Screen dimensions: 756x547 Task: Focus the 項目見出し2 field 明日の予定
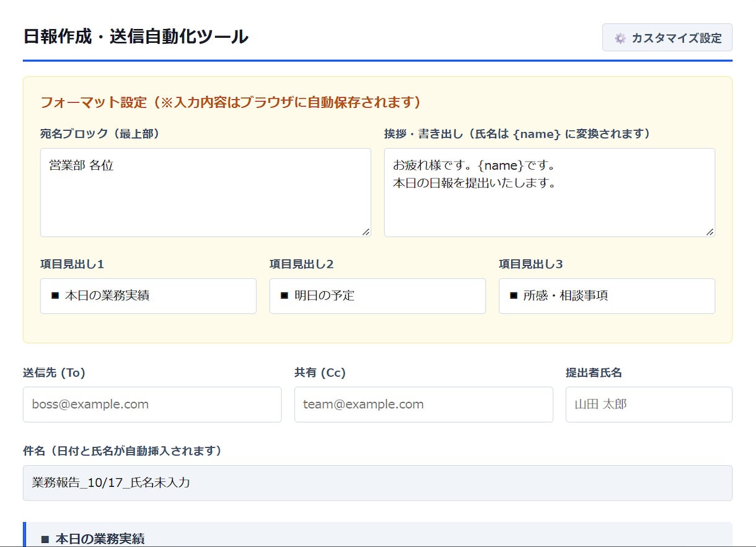click(x=377, y=296)
